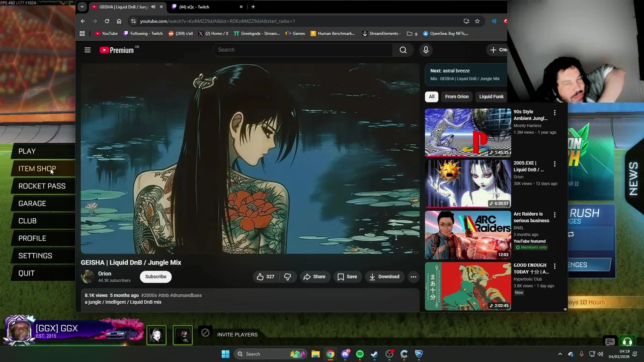Click INVITE PLAYERS in Rocket League
This screenshot has height=362, width=644.
pos(237,335)
